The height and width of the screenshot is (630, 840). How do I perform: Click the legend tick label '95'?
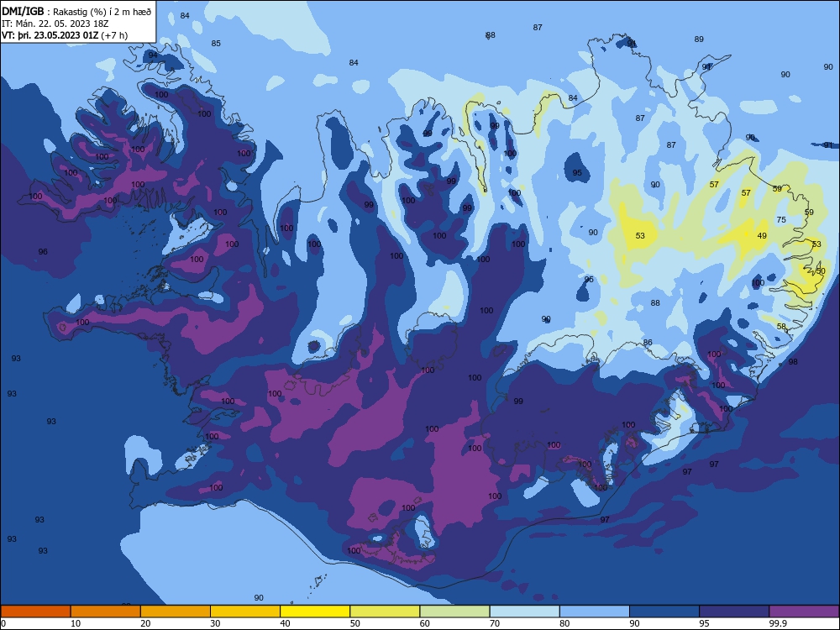[x=705, y=623]
